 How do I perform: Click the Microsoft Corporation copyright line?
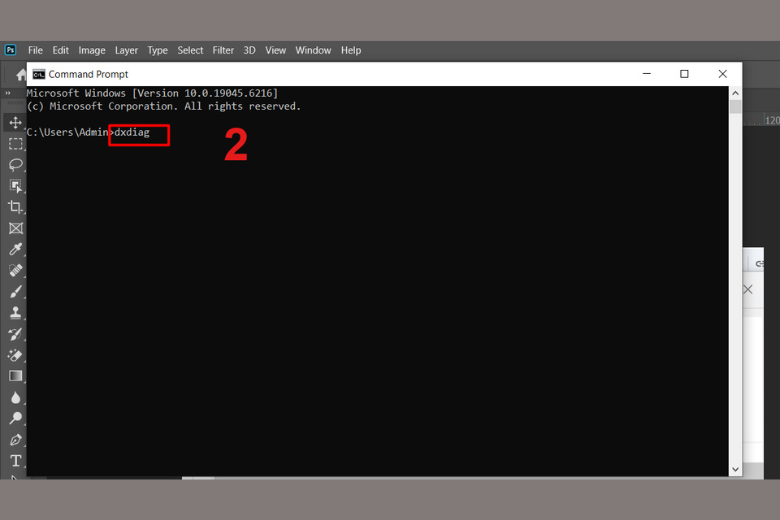(x=164, y=106)
